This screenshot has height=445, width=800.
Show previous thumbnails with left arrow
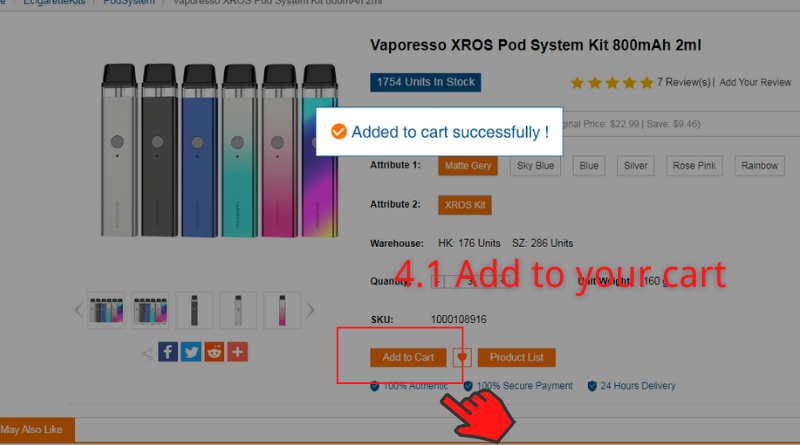79,310
